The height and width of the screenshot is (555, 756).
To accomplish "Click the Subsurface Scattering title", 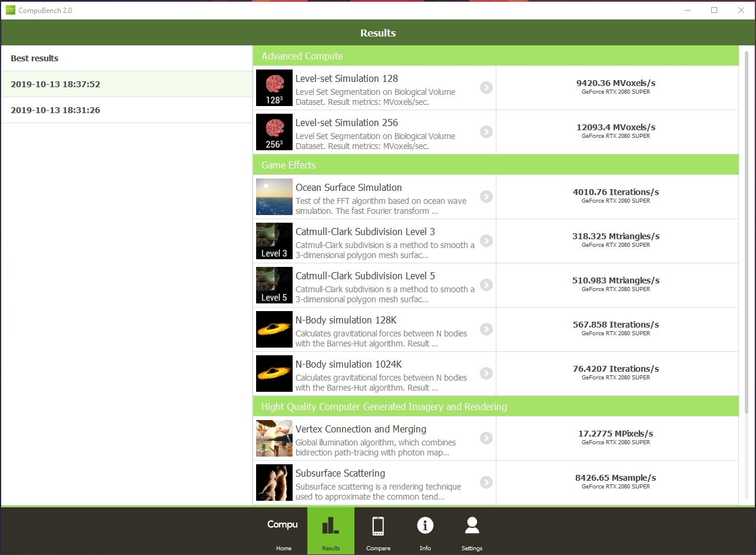I will (x=340, y=474).
